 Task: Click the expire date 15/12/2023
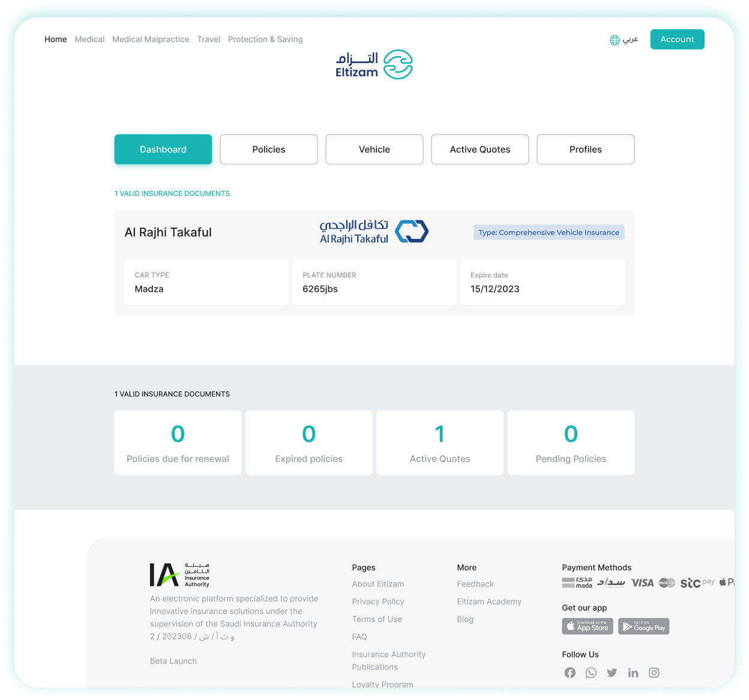[x=495, y=289]
